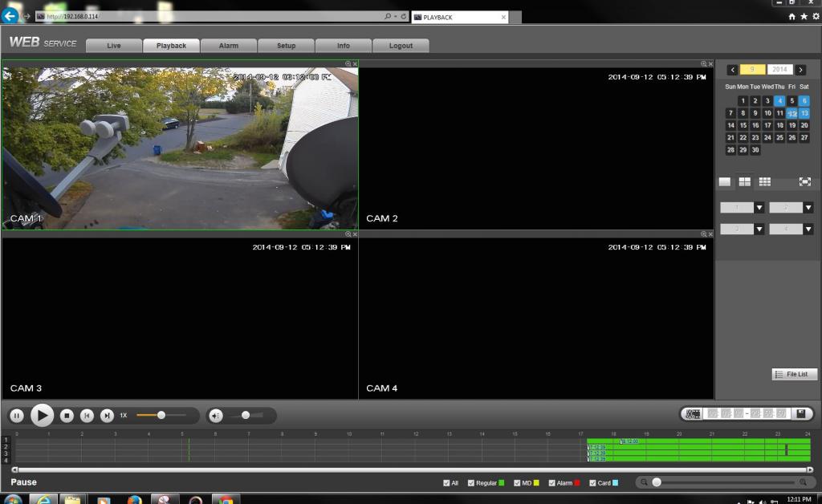Toggle the MD record type checkbox
This screenshot has width=822, height=504.
tap(517, 483)
